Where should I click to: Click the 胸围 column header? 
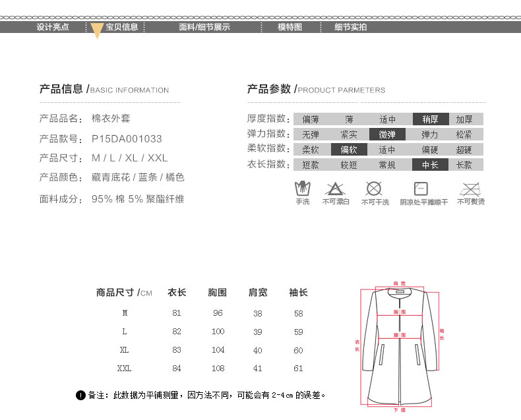pos(218,292)
